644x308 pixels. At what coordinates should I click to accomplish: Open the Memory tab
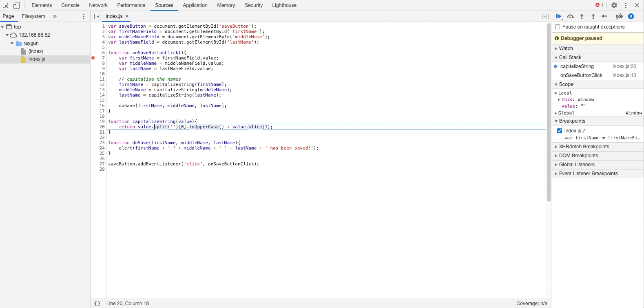(226, 5)
